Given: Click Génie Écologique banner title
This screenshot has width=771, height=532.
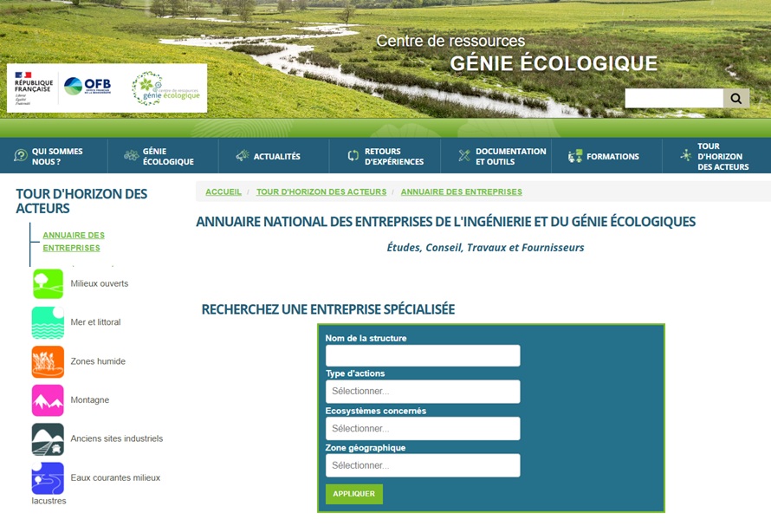Looking at the screenshot, I should click(x=554, y=63).
